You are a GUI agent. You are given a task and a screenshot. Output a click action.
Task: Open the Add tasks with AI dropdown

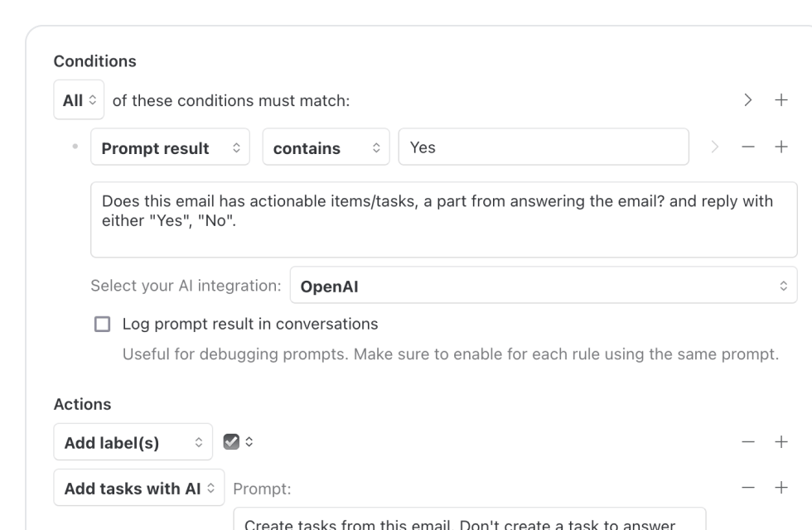tap(138, 489)
